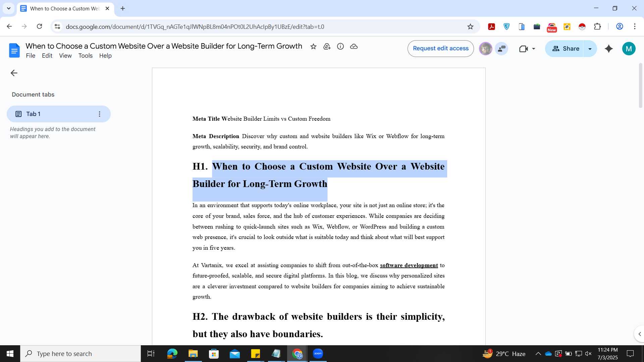Open the File menu
Viewport: 644px width, 362px height.
(x=31, y=56)
